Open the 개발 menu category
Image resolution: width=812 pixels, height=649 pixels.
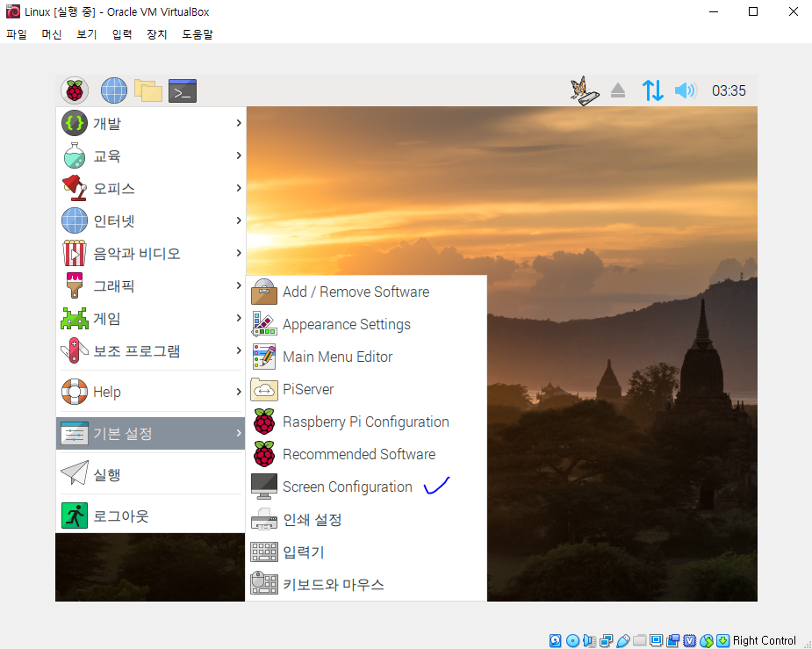pyautogui.click(x=150, y=123)
